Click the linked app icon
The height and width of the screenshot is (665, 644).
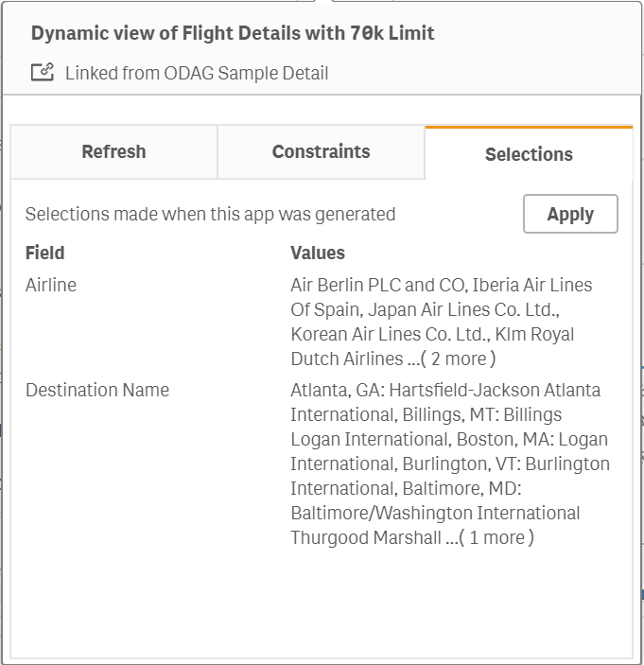point(42,73)
